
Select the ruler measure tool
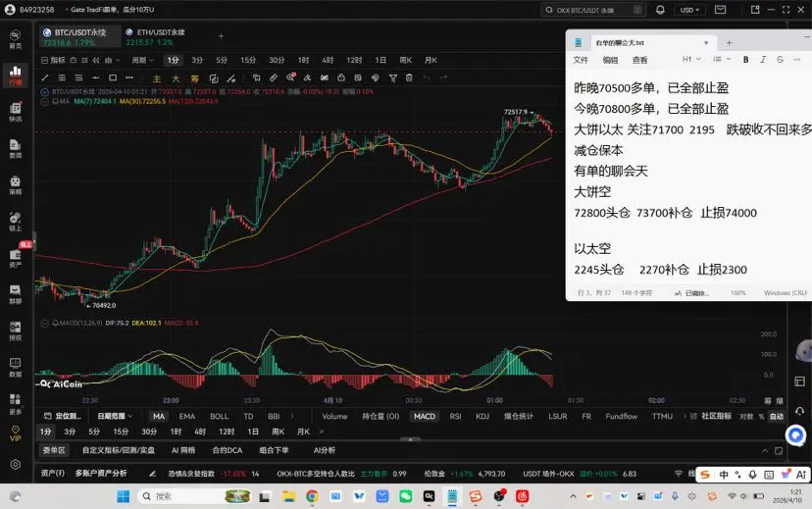pos(274,77)
